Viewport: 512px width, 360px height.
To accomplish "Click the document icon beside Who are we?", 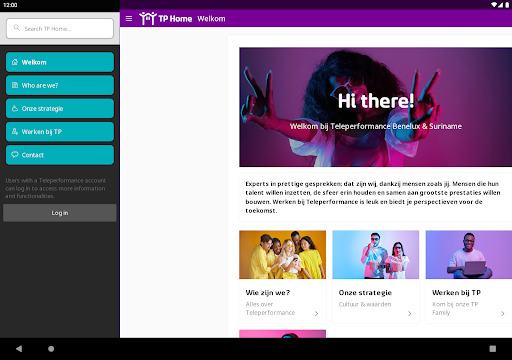I will pos(15,85).
